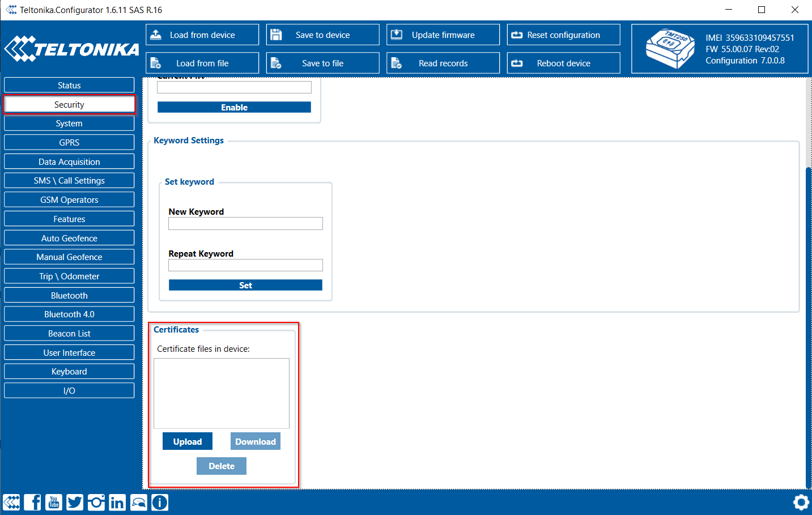
Task: Click Load from device
Action: [202, 35]
